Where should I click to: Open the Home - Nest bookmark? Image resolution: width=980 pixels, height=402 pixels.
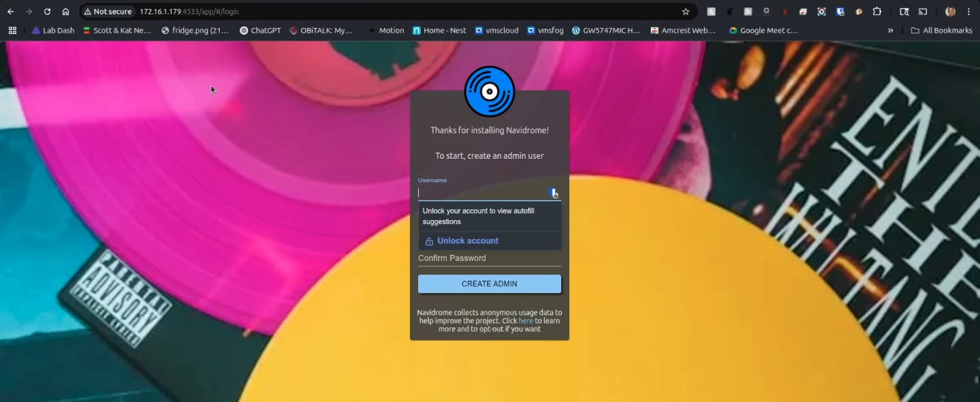pyautogui.click(x=439, y=30)
